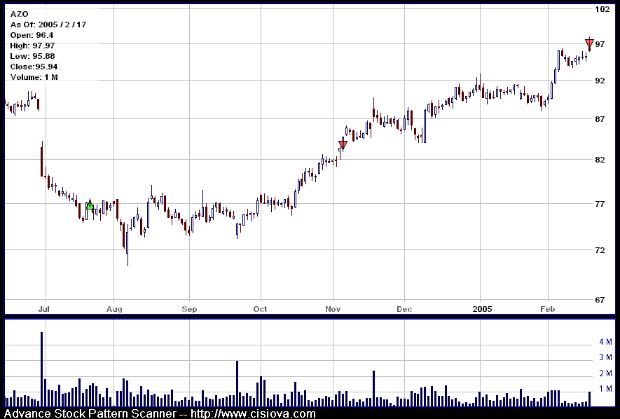
Task: Click the "Open: 96.4" value
Action: (x=32, y=35)
